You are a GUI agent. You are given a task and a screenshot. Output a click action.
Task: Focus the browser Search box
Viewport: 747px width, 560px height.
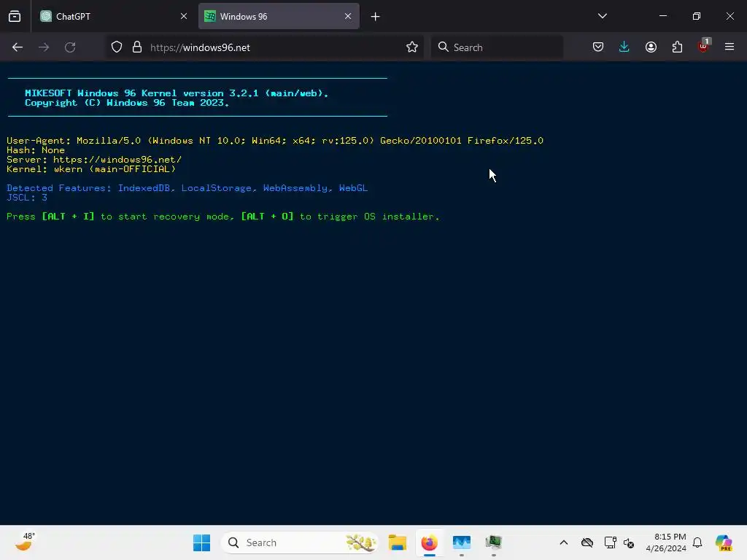tap(497, 47)
